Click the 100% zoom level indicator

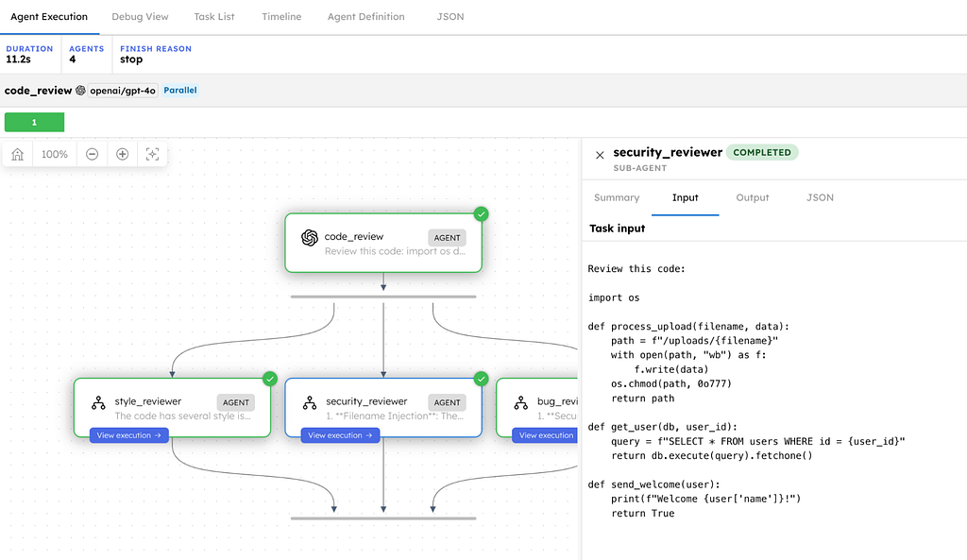pyautogui.click(x=55, y=154)
